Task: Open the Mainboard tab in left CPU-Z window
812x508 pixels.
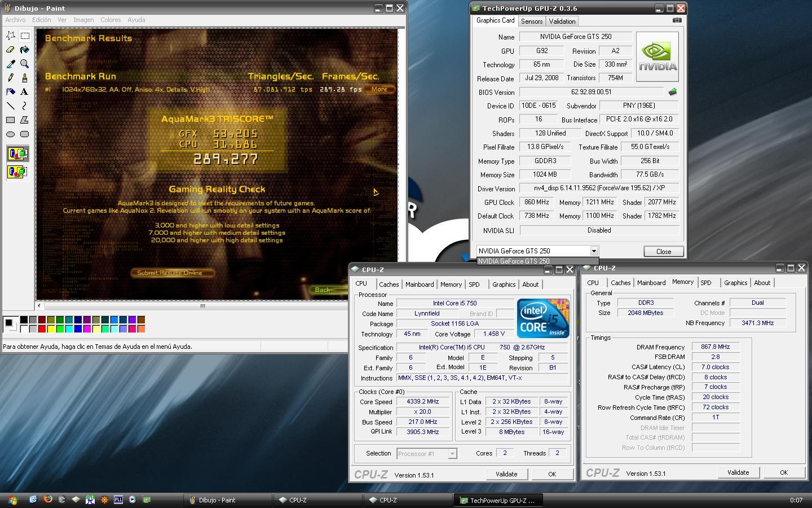Action: click(420, 284)
